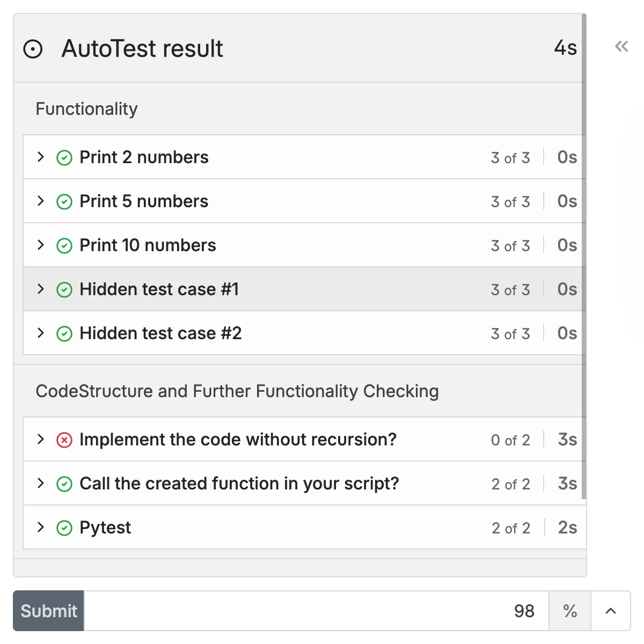644x644 pixels.
Task: Expand the Print 10 numbers test details
Action: coord(41,245)
